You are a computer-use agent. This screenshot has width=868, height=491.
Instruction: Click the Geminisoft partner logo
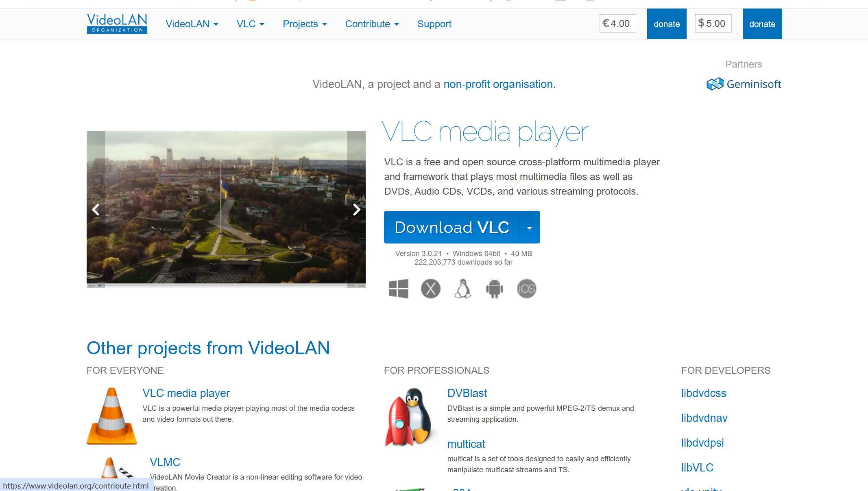pyautogui.click(x=744, y=84)
